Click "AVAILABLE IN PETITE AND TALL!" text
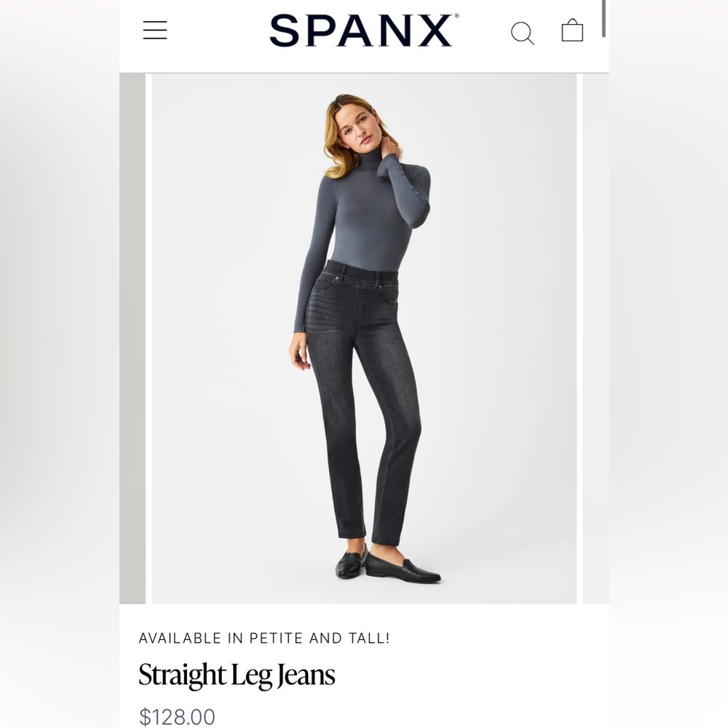 click(264, 638)
